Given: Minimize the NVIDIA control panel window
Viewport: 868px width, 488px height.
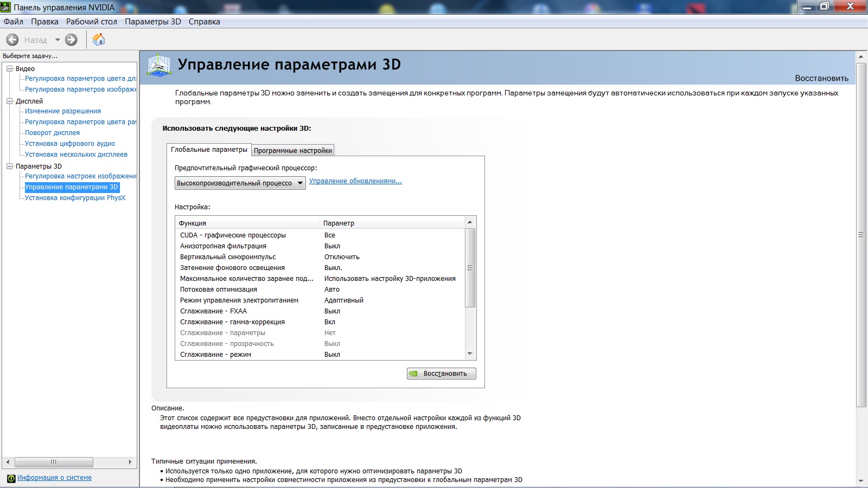Looking at the screenshot, I should (807, 7).
